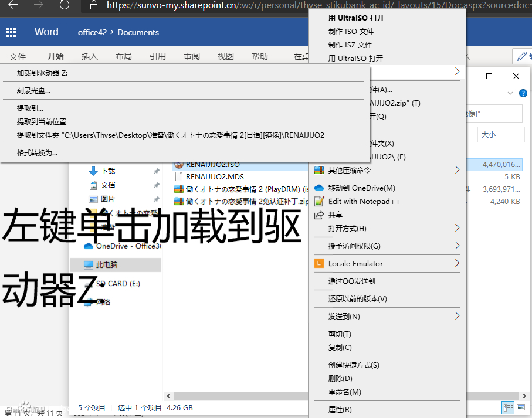Expand the 其他压缩命令 submenu
The height and width of the screenshot is (418, 532).
point(457,170)
